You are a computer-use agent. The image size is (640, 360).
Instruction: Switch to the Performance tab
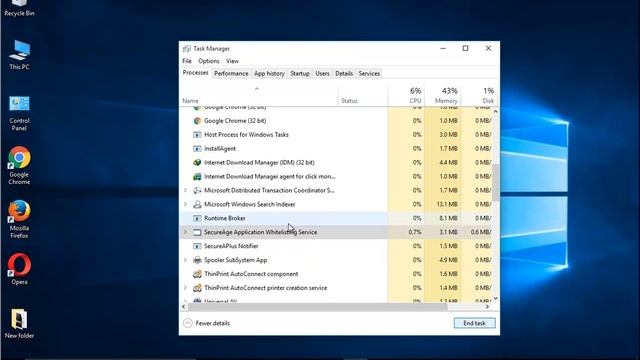point(231,73)
